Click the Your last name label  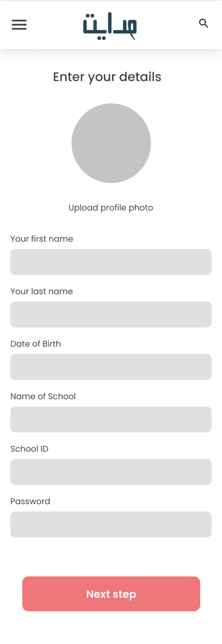coord(41,292)
